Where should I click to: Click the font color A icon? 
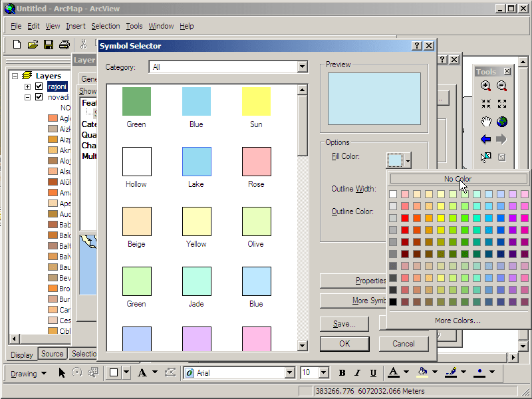tap(394, 372)
